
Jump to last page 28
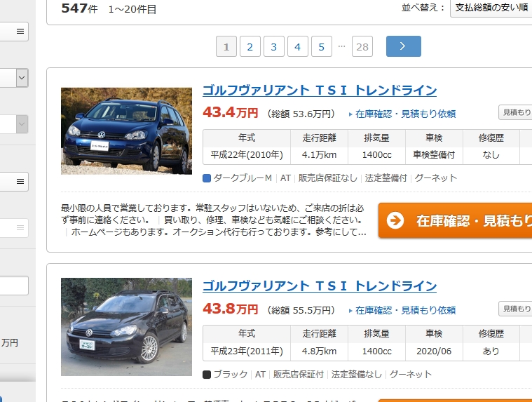(x=362, y=46)
